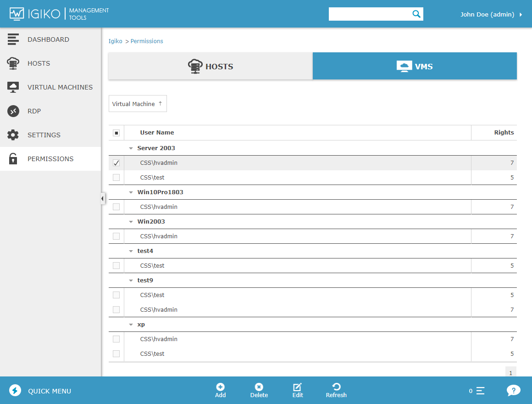This screenshot has height=404, width=532.
Task: Open the John Doe (admin) user menu
Action: click(x=491, y=14)
